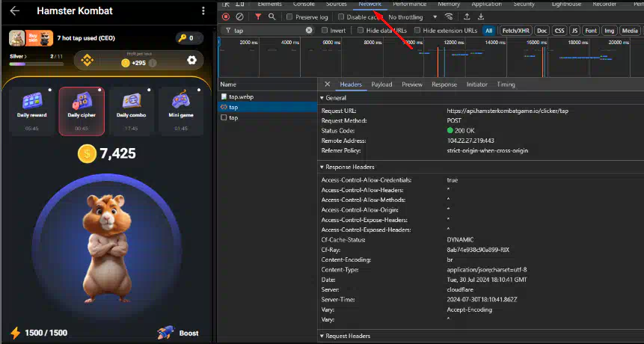Open network conditions Wi-Fi icon

(449, 17)
